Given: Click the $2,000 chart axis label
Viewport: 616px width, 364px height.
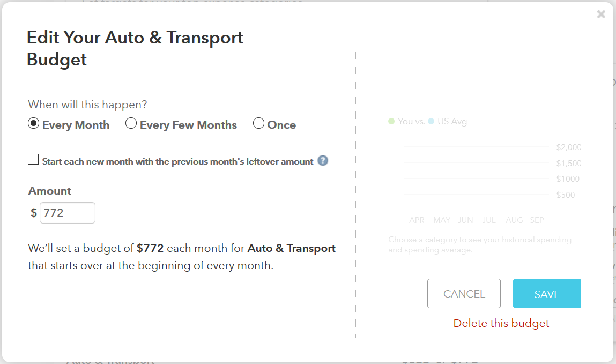Looking at the screenshot, I should click(569, 147).
